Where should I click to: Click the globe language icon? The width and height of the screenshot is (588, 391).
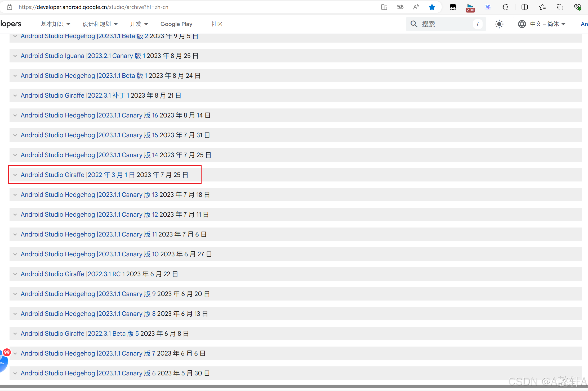coord(522,24)
